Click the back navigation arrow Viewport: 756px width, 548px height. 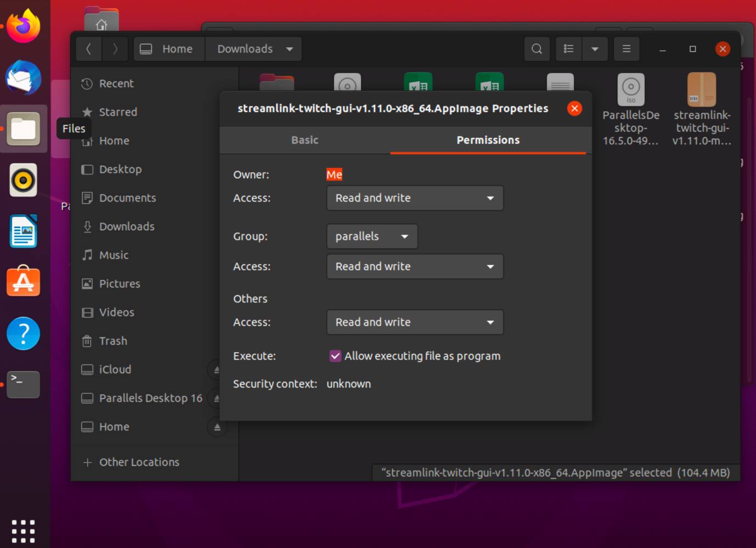pos(89,49)
